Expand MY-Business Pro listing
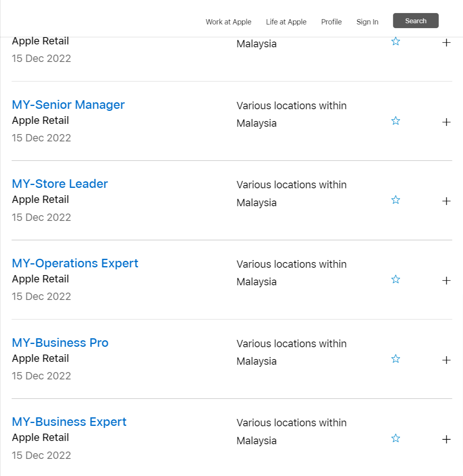The height and width of the screenshot is (476, 463). coord(446,360)
